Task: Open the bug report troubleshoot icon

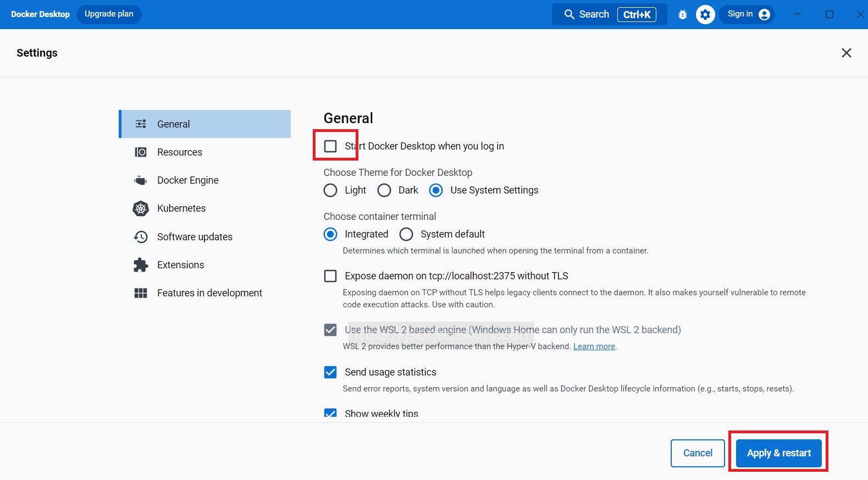Action: [x=683, y=15]
